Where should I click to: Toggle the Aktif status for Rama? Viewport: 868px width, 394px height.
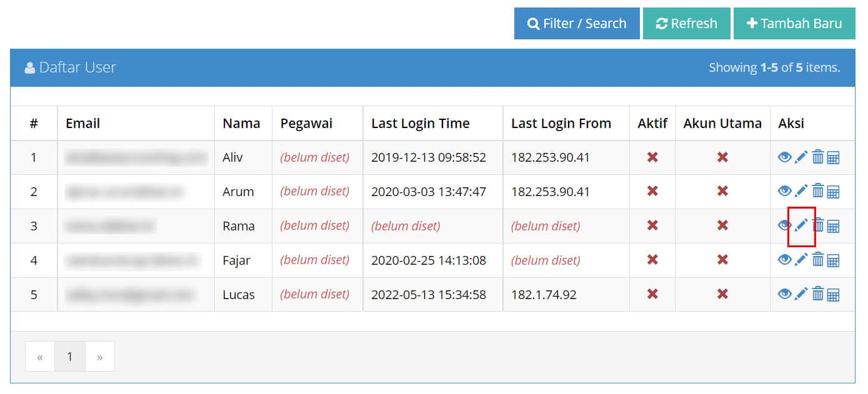pyautogui.click(x=652, y=225)
